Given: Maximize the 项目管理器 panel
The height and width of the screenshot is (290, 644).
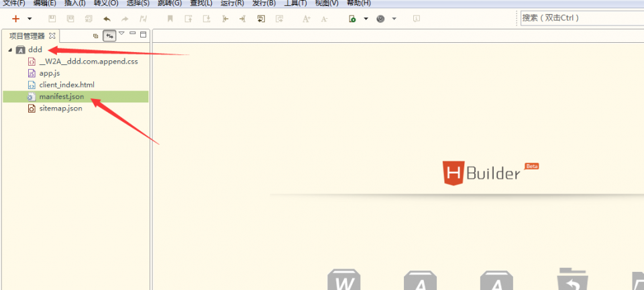Looking at the screenshot, I should click(144, 34).
